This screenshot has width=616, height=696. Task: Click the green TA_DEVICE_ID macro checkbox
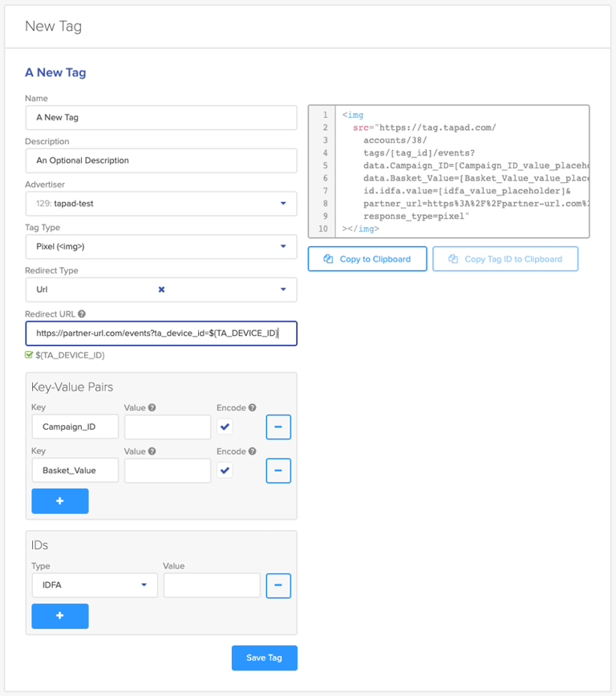[x=30, y=354]
